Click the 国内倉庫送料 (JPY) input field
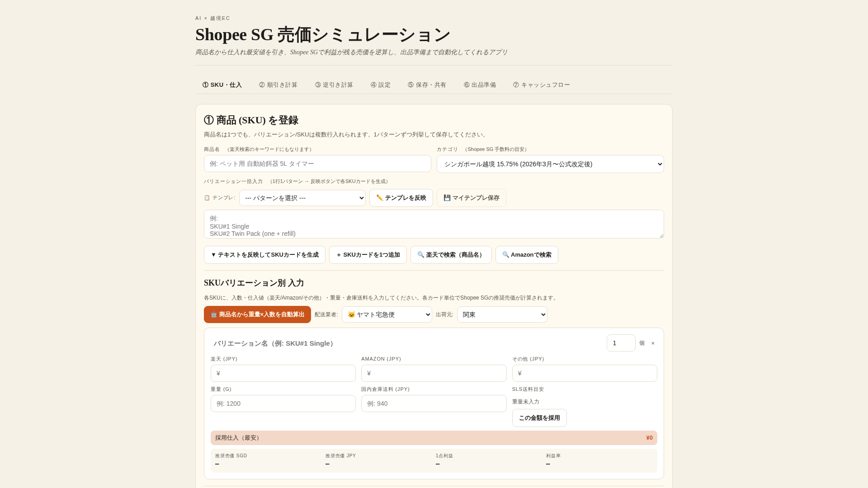This screenshot has width=868, height=488. (434, 404)
